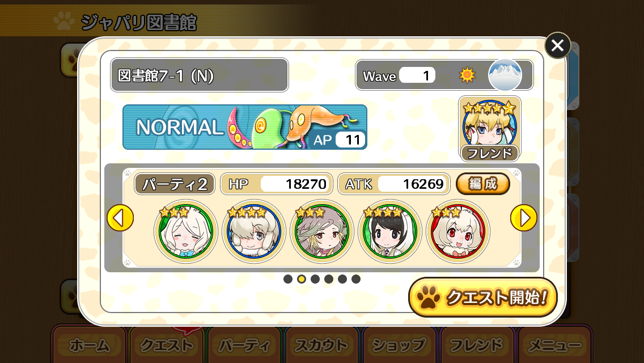Screen dimensions: 644x363
Task: Tap the black-haired fourth party member
Action: (390, 231)
